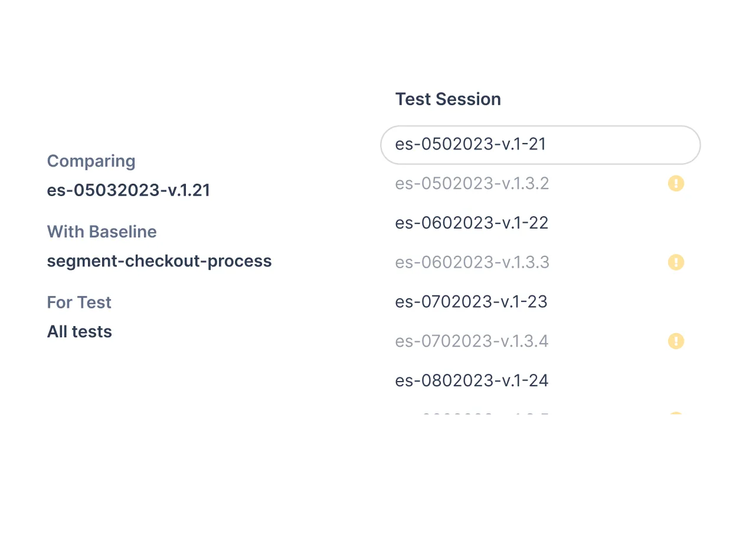Image resolution: width=756 pixels, height=534 pixels.
Task: Click the With Baseline heading
Action: (x=102, y=232)
